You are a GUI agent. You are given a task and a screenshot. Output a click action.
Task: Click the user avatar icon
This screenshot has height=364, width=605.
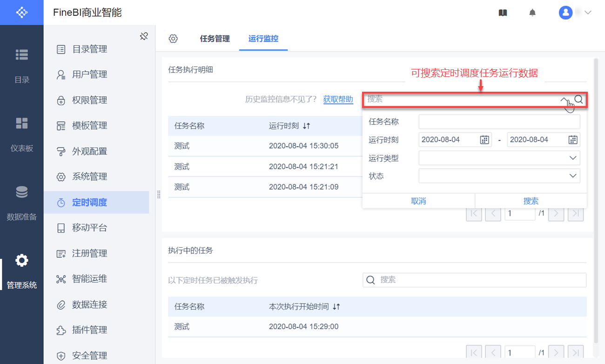(x=565, y=13)
